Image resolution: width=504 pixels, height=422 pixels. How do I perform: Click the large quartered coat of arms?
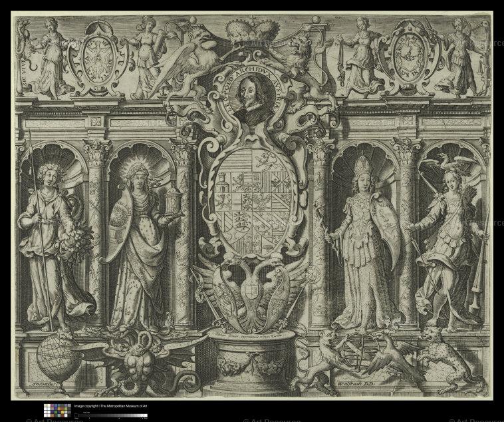253,201
